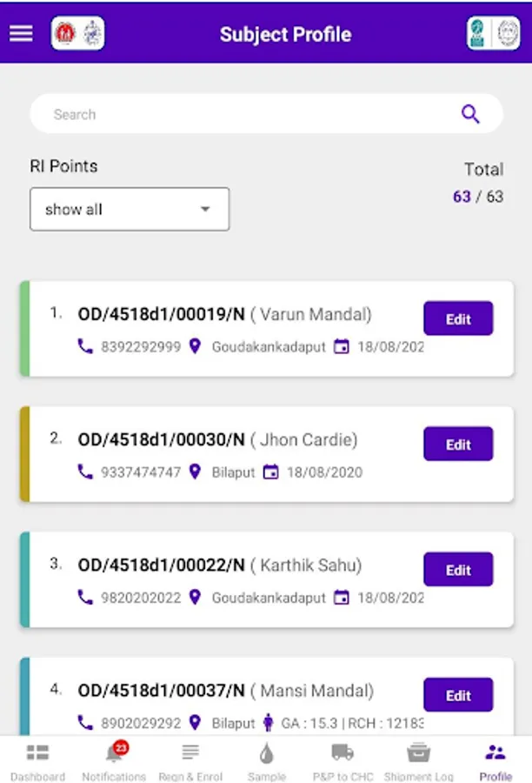Open the Regn & Enrol tab
Screen dimensions: 532x783
(x=190, y=760)
